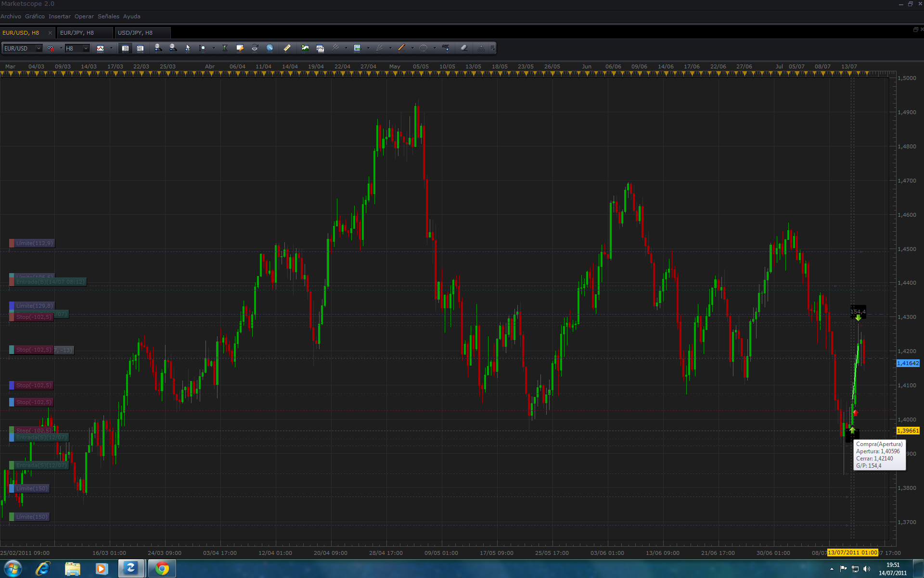Viewport: 924px width, 578px height.
Task: Select the ellipse shape drawing tool
Action: tap(423, 48)
